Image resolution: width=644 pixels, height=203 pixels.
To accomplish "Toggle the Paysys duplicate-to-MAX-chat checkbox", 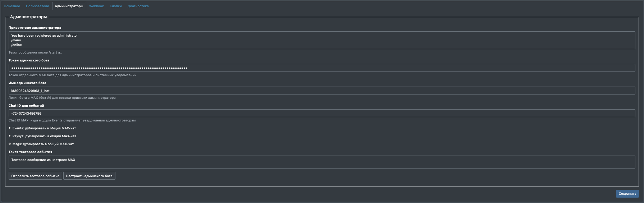I will pos(10,136).
